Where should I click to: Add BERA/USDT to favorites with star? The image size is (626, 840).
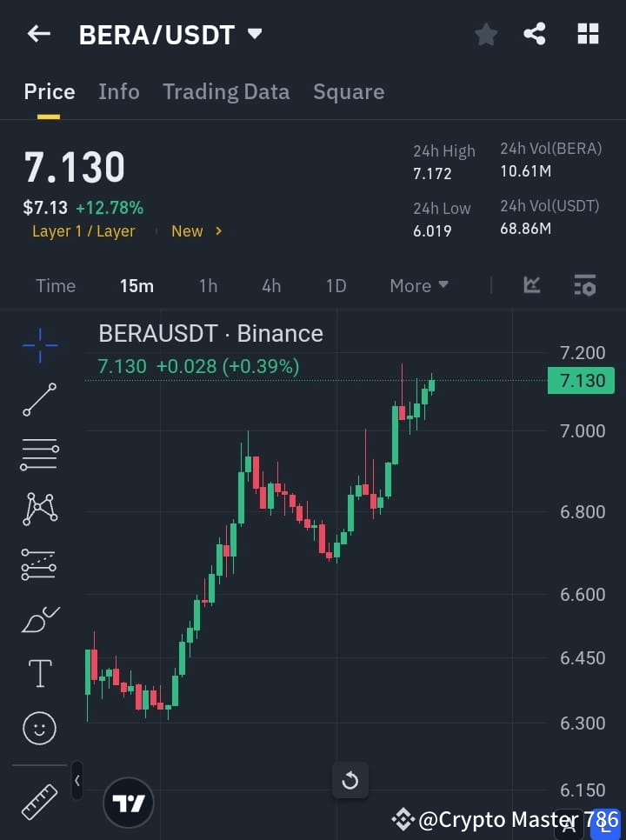[486, 34]
